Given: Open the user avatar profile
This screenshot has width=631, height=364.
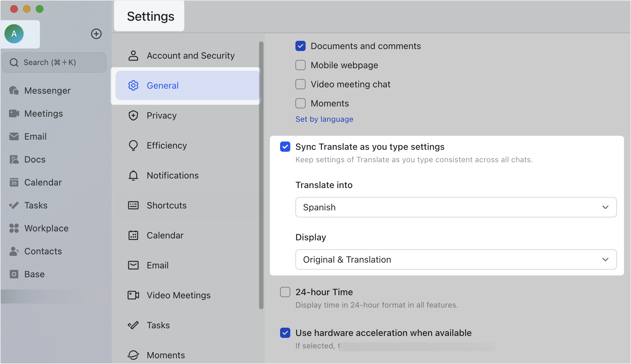Looking at the screenshot, I should (14, 34).
